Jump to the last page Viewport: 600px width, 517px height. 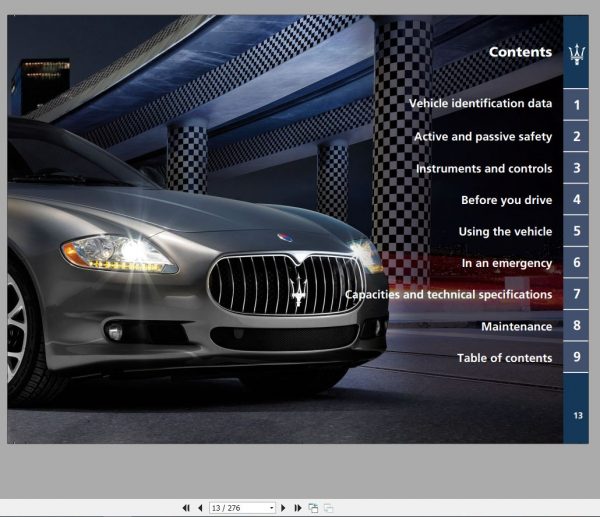point(298,508)
